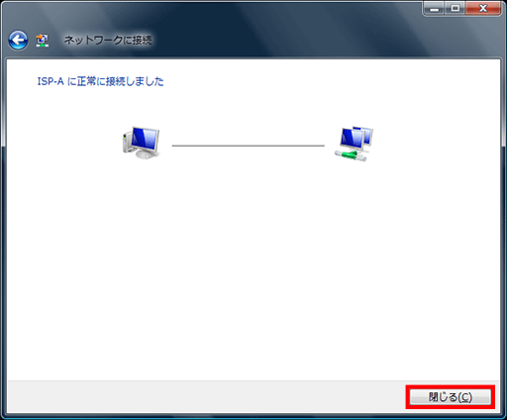Select the local computer icon

click(x=142, y=143)
